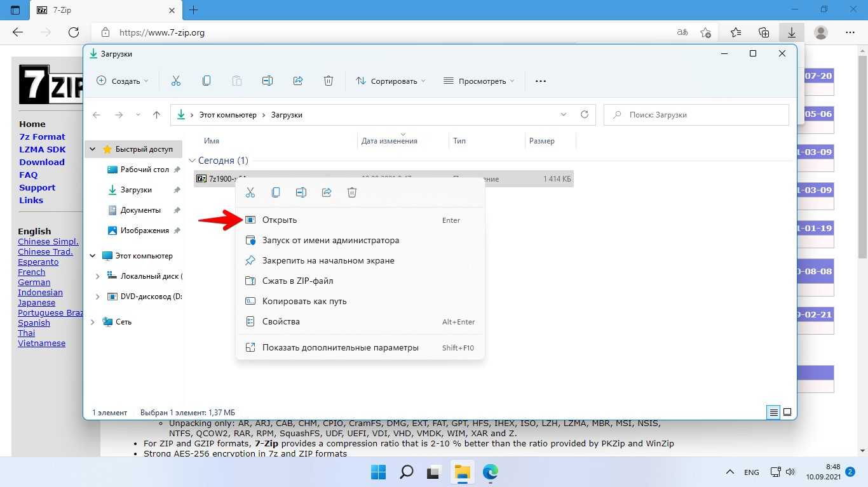Click the Delete trash icon in context menu

click(x=352, y=192)
